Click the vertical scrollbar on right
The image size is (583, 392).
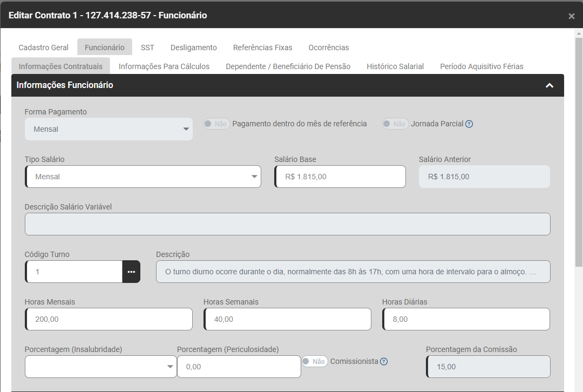579,162
